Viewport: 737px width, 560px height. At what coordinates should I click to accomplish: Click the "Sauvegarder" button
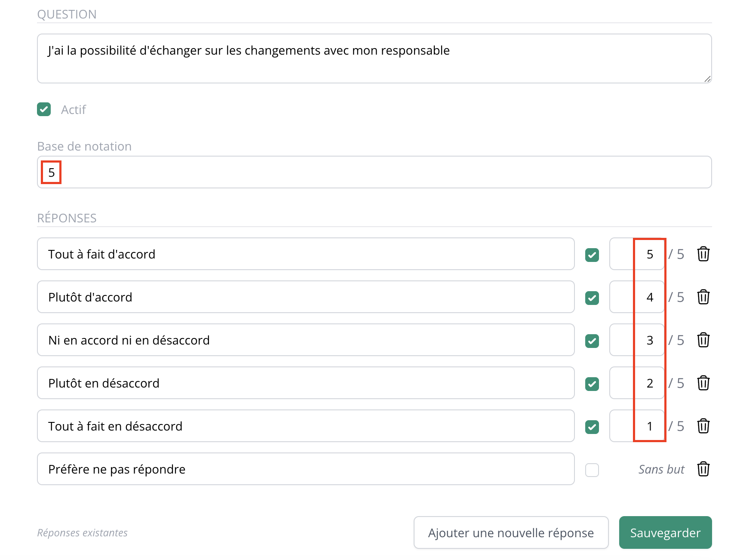click(665, 532)
